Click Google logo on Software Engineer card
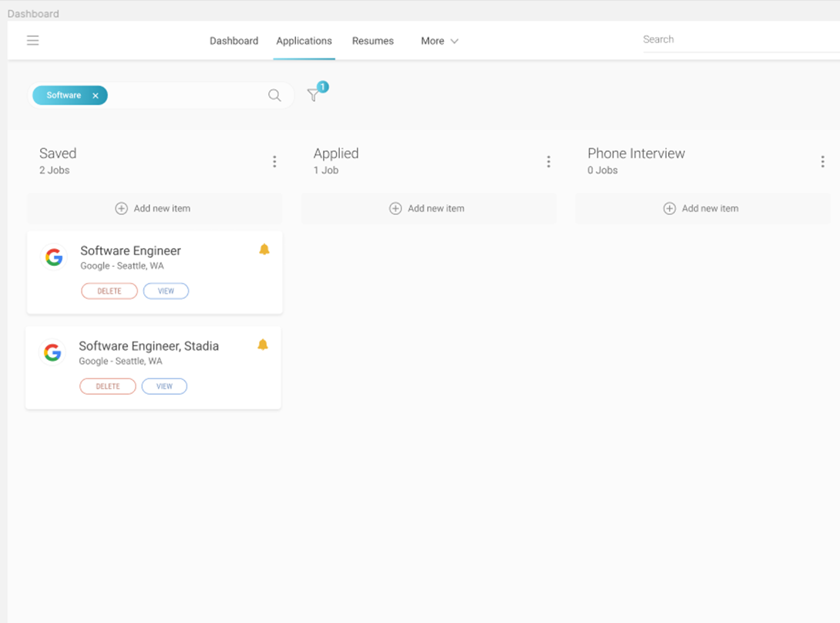Image resolution: width=840 pixels, height=623 pixels. pos(54,258)
